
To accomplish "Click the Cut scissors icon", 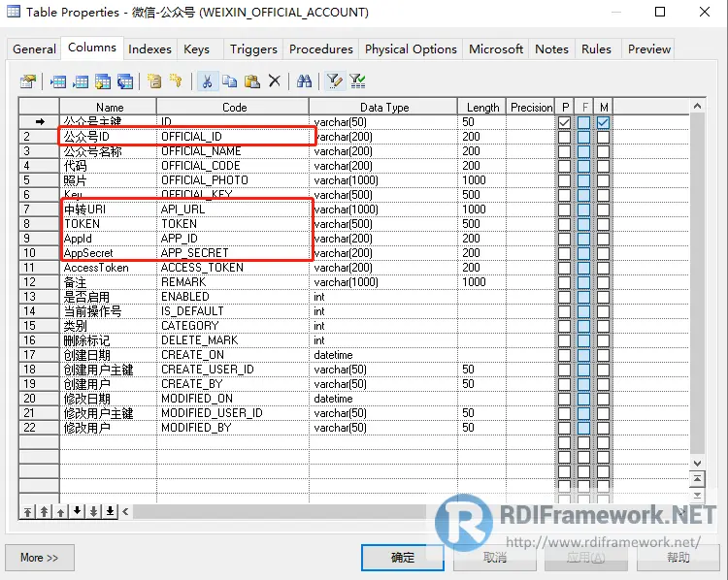I will [208, 81].
